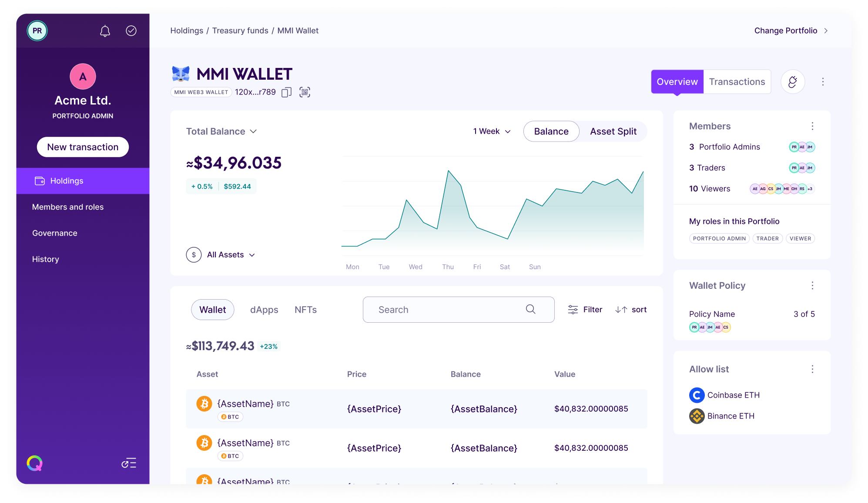Collapse the sidebar with the bottom-right icon
The height and width of the screenshot is (503, 868).
pos(129,463)
